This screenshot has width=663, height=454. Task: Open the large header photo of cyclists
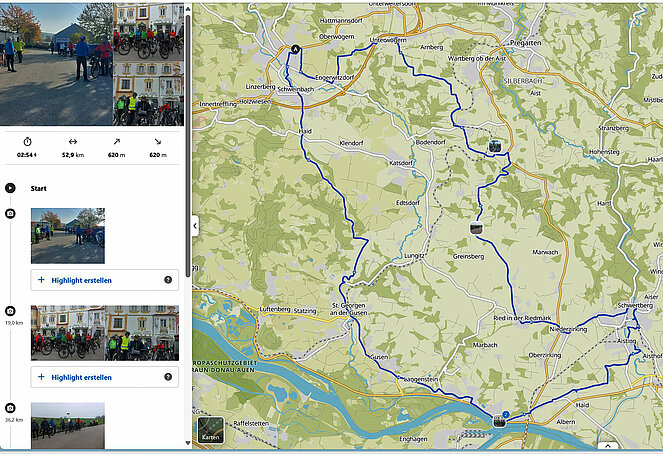tap(56, 63)
